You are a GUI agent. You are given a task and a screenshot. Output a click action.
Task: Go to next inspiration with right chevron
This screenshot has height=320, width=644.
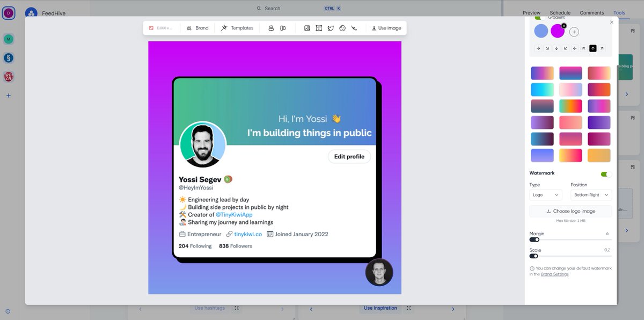pyautogui.click(x=453, y=309)
